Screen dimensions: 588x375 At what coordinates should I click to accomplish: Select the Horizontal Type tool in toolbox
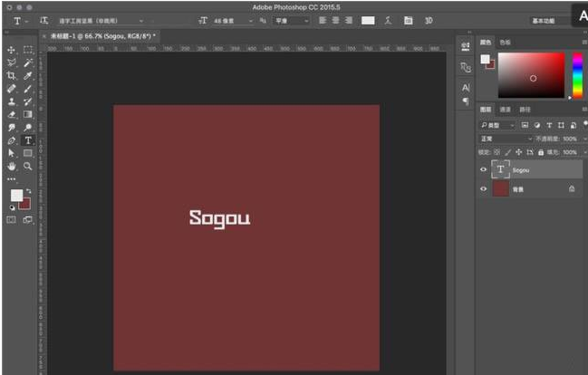click(28, 140)
